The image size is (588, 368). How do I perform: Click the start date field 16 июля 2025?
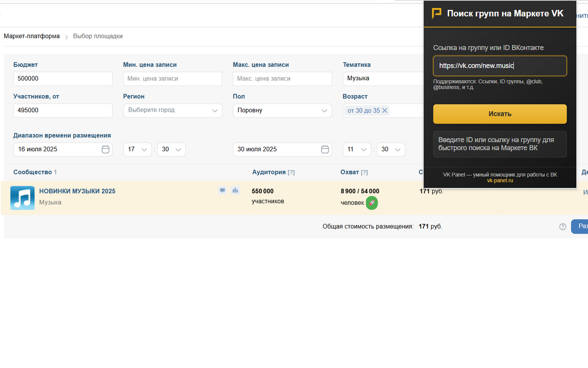[63, 149]
